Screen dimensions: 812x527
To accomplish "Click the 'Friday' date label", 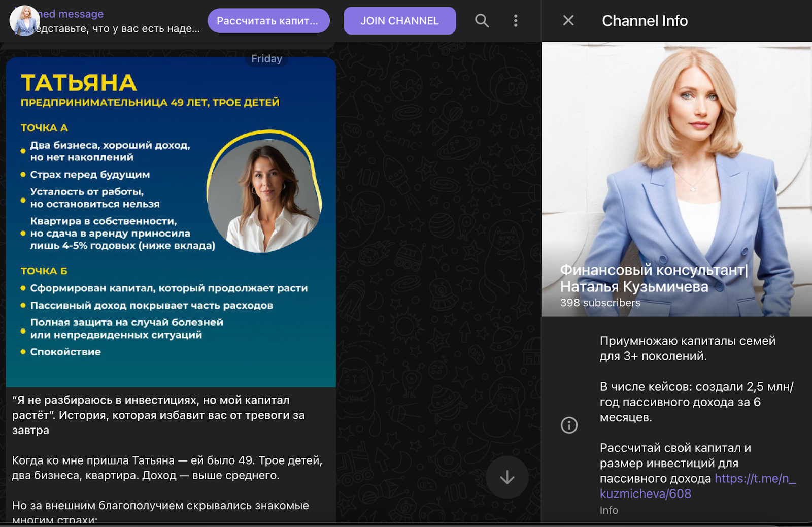I will pos(266,59).
